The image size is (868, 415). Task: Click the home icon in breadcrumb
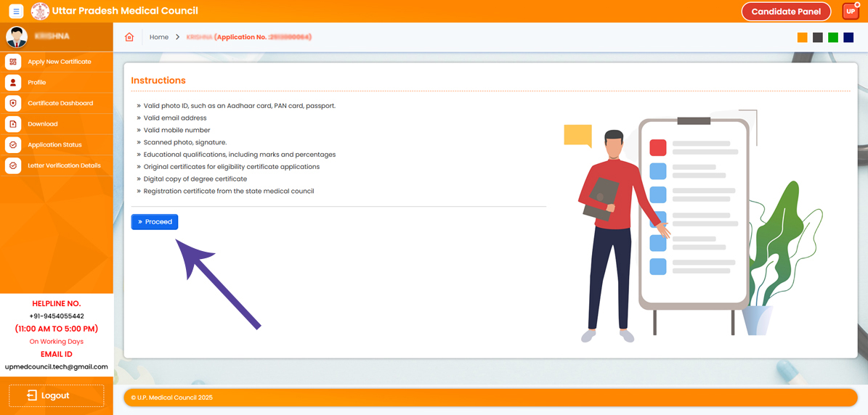pyautogui.click(x=129, y=37)
